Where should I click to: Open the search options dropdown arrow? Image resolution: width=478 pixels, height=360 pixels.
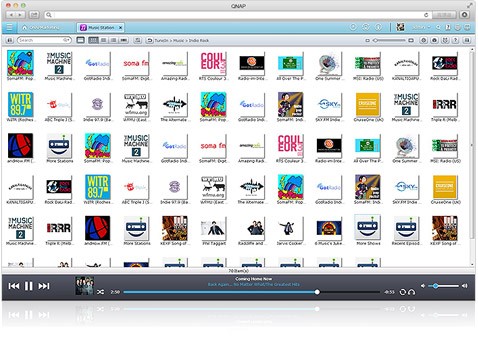click(x=67, y=40)
